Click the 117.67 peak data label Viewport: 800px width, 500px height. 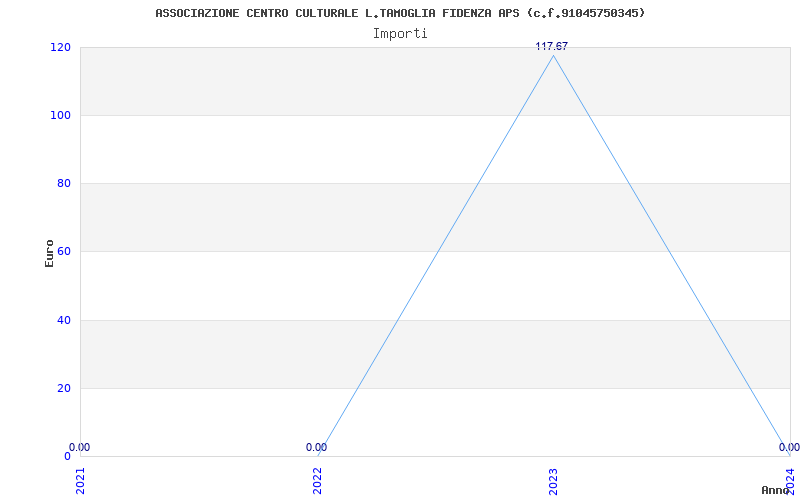552,46
